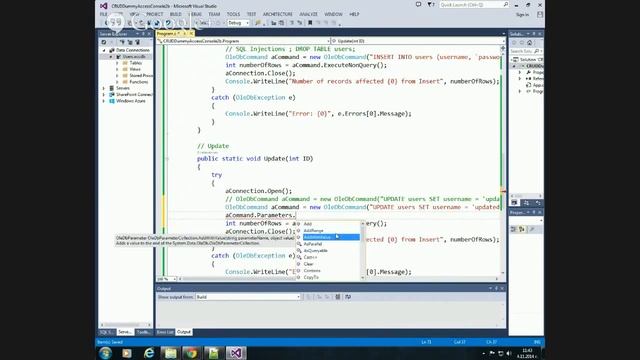The image size is (640, 360).
Task: Open the HELP menu
Action: [x=354, y=14]
